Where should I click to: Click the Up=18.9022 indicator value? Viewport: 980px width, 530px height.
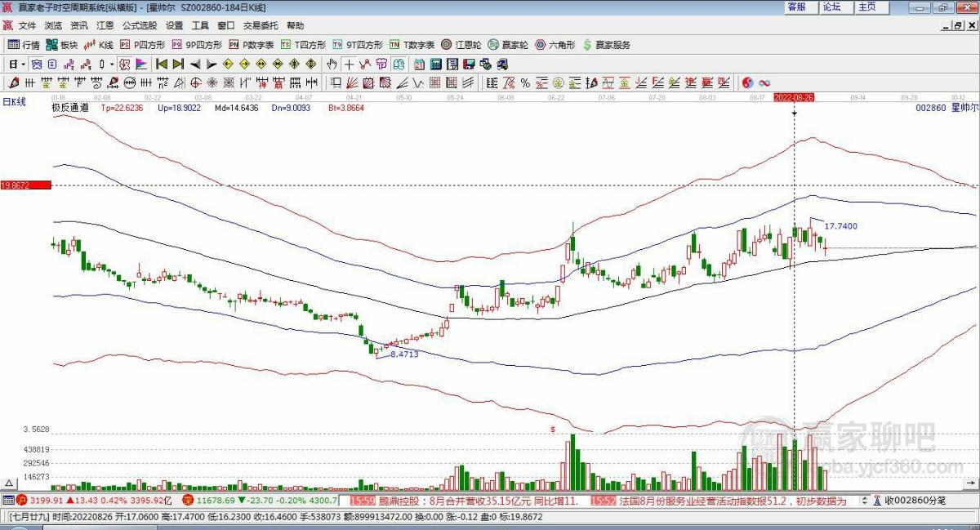[179, 107]
